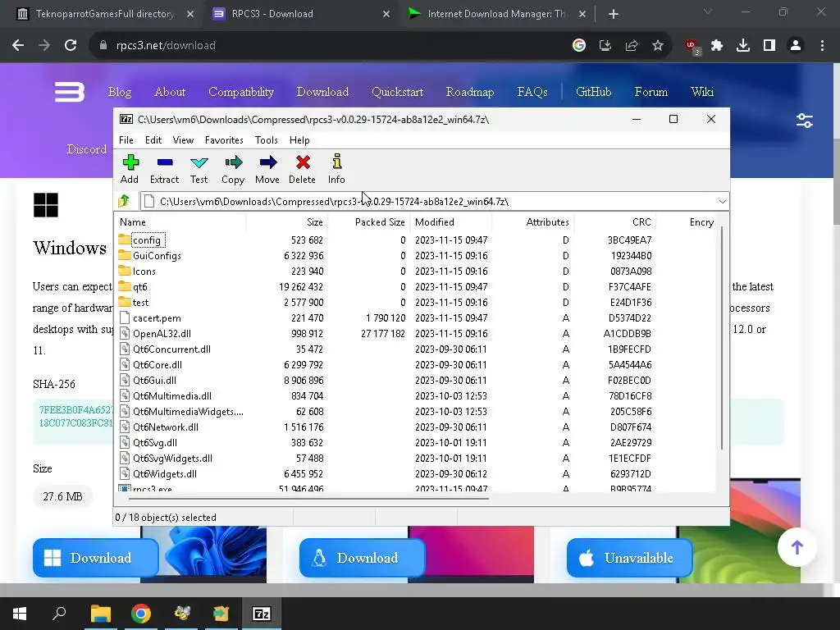Open the View menu in 7-Zip
The width and height of the screenshot is (840, 630).
[183, 139]
